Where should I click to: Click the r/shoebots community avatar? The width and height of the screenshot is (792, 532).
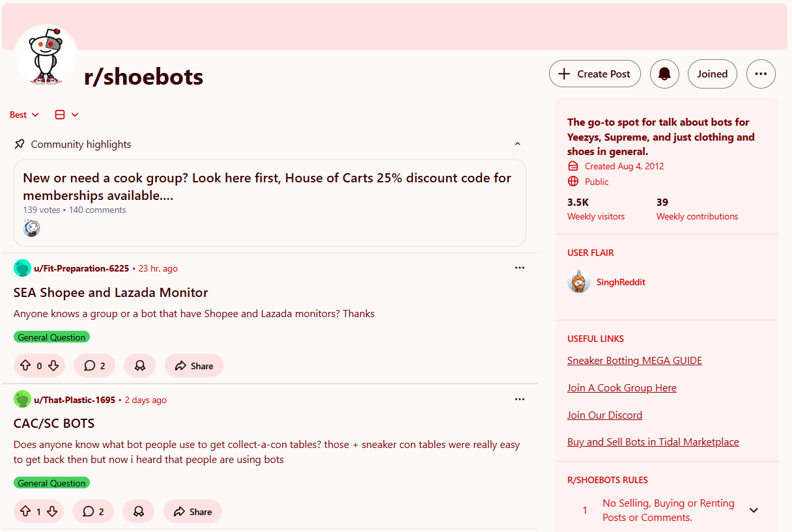tap(46, 55)
